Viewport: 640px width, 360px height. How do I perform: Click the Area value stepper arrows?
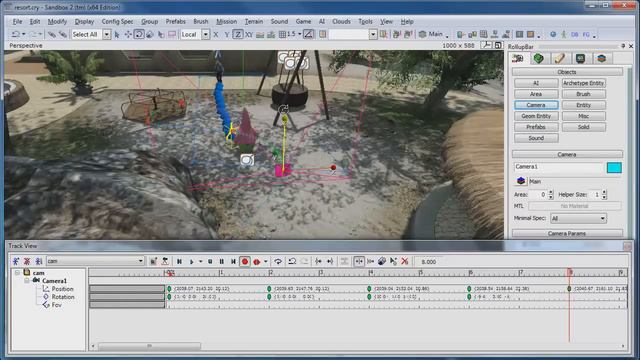click(551, 195)
